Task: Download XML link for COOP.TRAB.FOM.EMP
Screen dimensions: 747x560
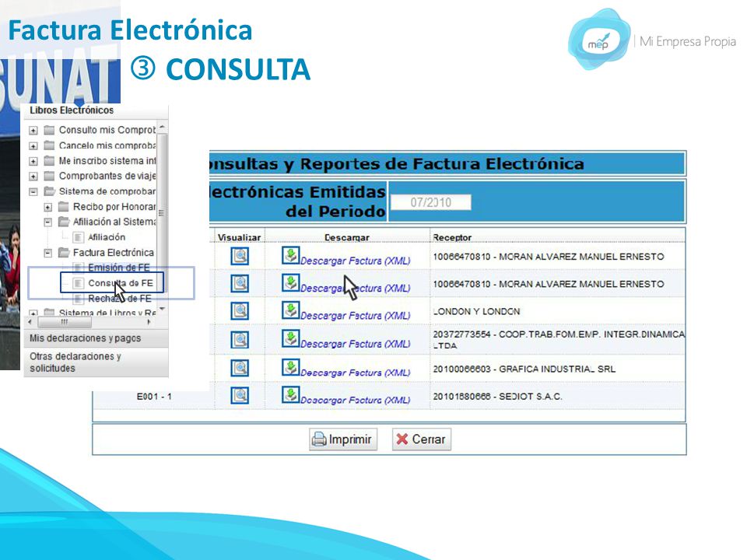Action: [x=356, y=344]
